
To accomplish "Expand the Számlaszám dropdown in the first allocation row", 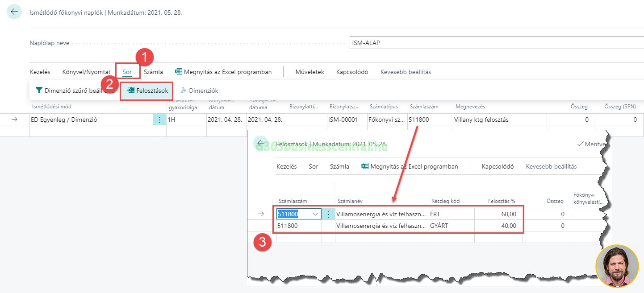I will 315,214.
